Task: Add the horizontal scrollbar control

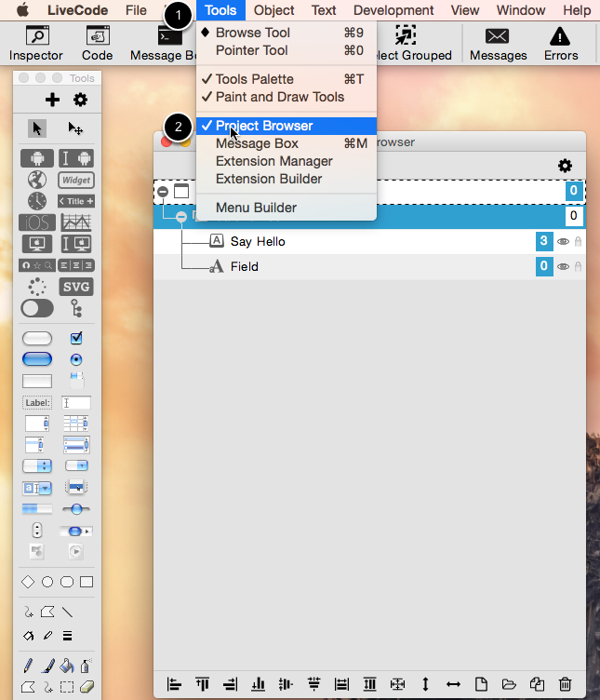Action: coord(76,532)
